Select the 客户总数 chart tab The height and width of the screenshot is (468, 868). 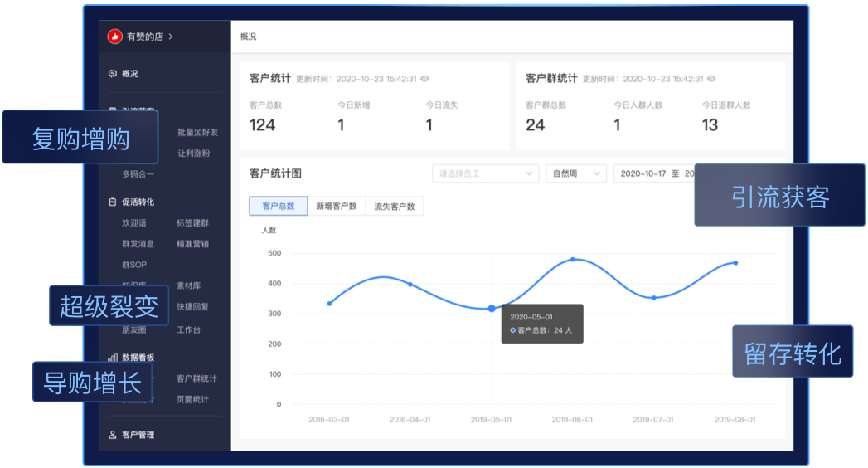tap(278, 207)
